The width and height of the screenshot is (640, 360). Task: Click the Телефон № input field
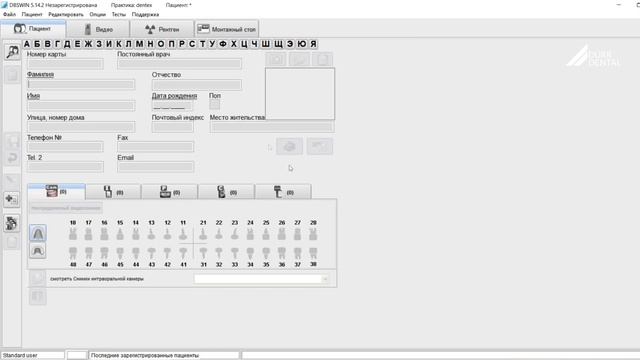point(65,147)
